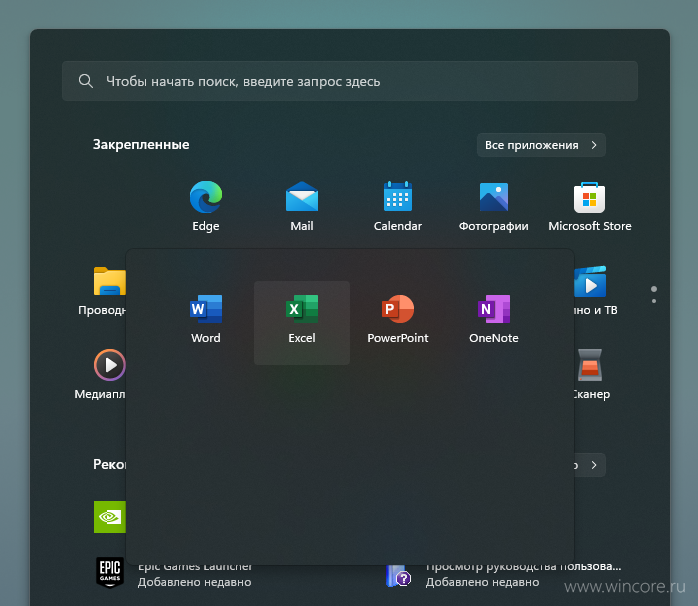Open the Сканер app
This screenshot has height=606, width=698.
(x=590, y=365)
